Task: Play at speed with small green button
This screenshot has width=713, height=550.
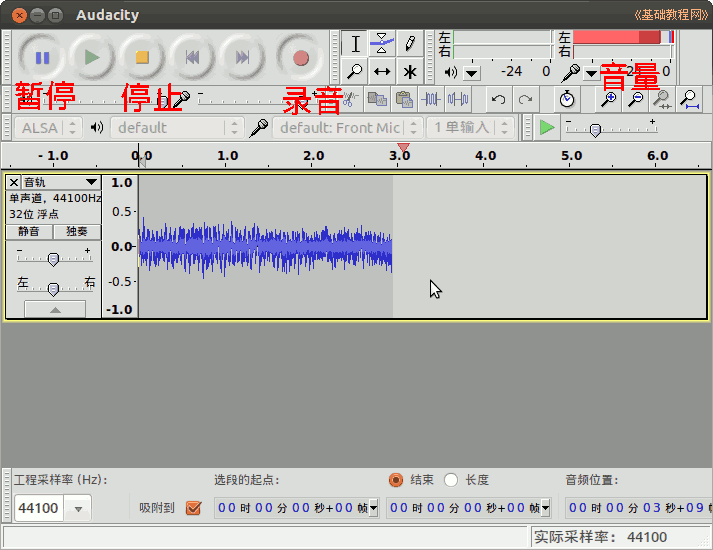Action: click(547, 128)
